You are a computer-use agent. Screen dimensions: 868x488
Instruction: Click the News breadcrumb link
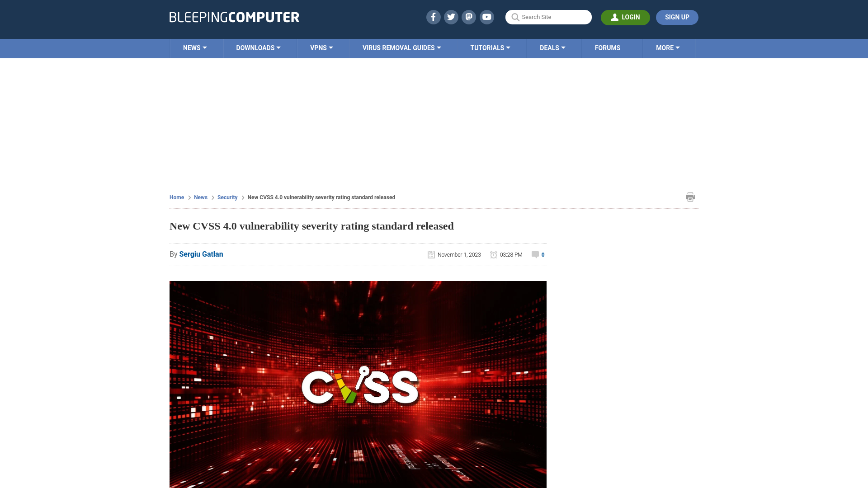click(200, 197)
